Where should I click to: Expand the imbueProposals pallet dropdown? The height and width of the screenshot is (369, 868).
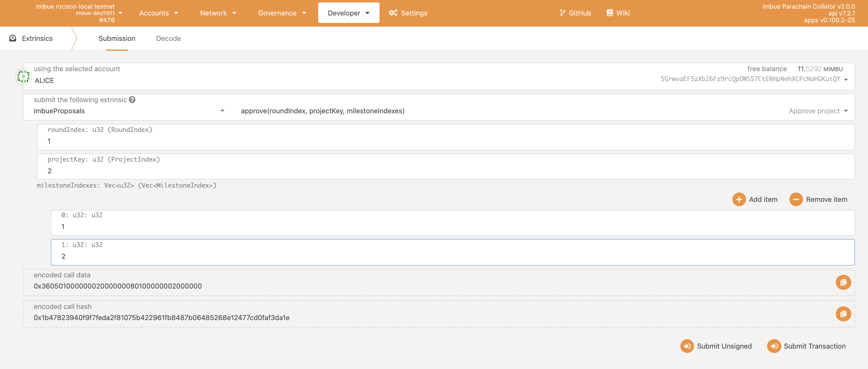(222, 111)
